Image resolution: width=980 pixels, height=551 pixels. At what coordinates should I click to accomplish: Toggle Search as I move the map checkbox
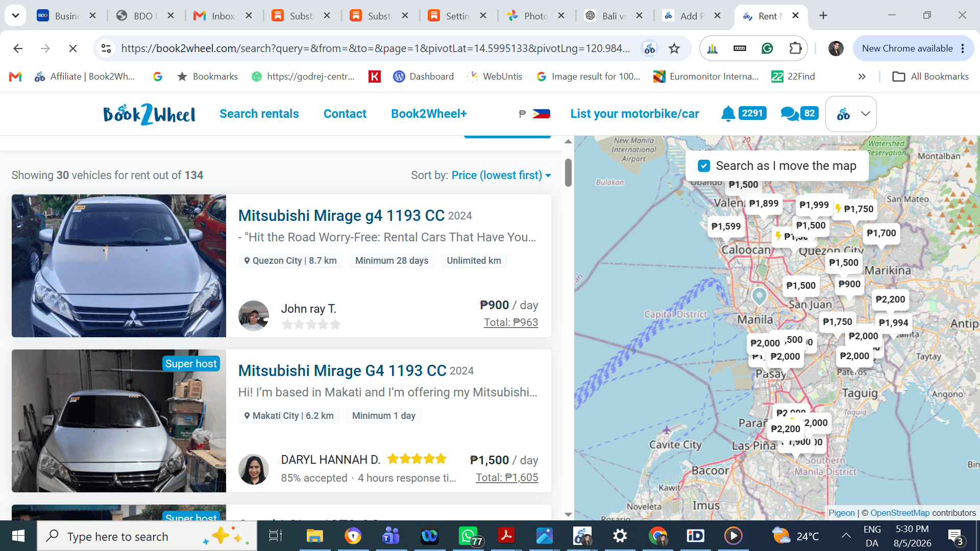point(704,166)
